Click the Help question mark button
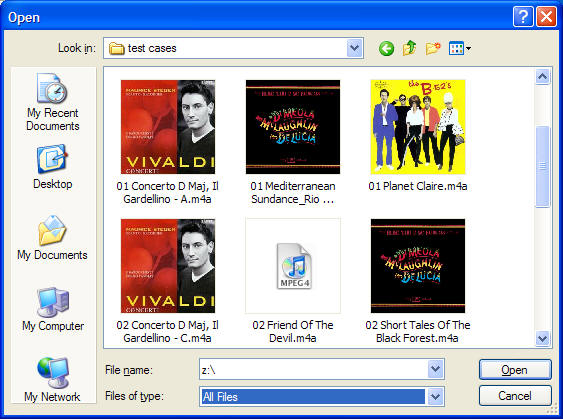The width and height of the screenshot is (563, 419). click(x=523, y=17)
